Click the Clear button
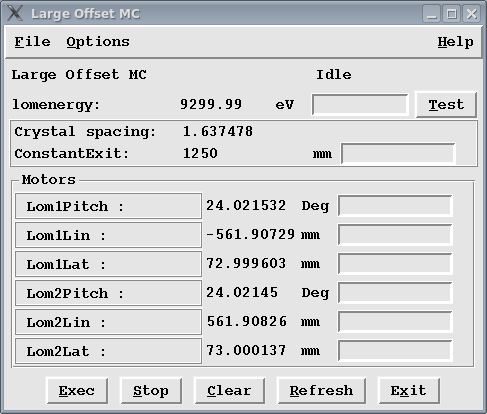 tap(229, 391)
